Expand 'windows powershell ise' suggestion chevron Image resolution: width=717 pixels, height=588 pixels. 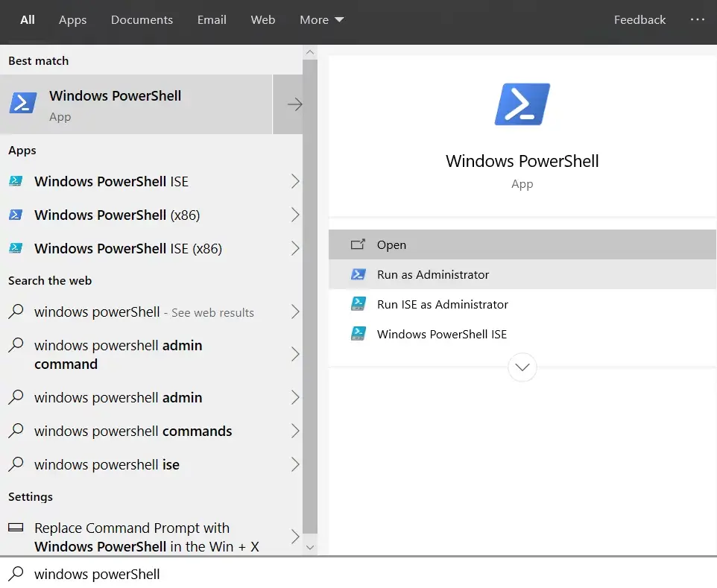pos(295,464)
